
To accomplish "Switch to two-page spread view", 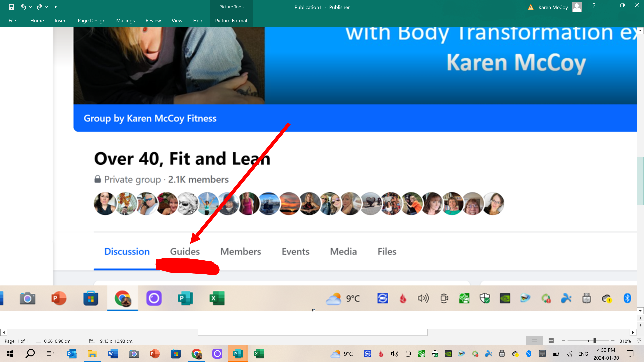I will pos(551,341).
